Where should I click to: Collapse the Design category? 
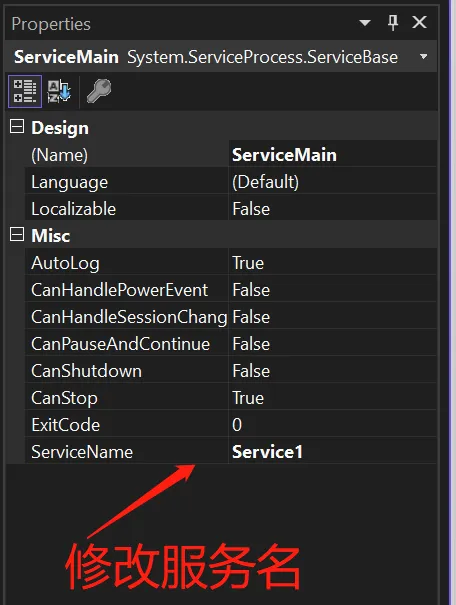(17, 127)
